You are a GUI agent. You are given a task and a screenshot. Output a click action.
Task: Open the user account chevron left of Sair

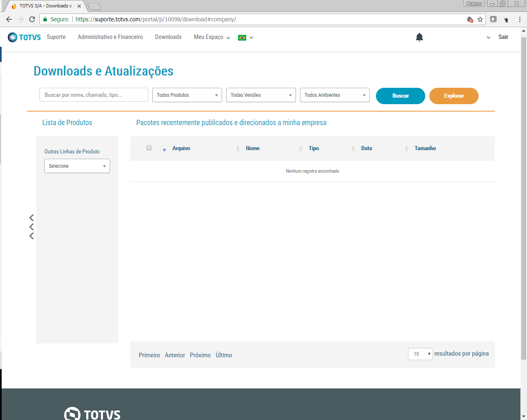coord(488,37)
